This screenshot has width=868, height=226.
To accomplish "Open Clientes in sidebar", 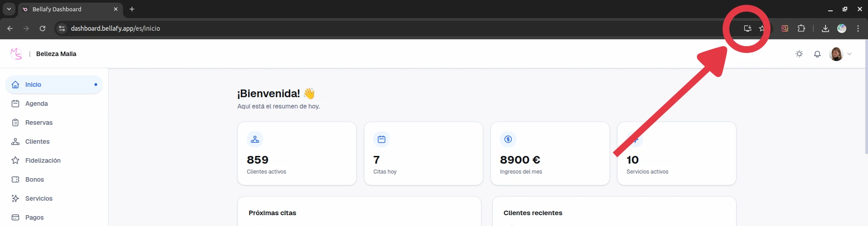I will [x=54, y=141].
